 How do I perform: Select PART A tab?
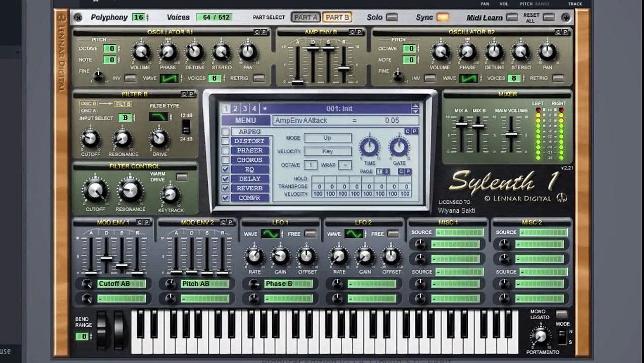click(306, 17)
